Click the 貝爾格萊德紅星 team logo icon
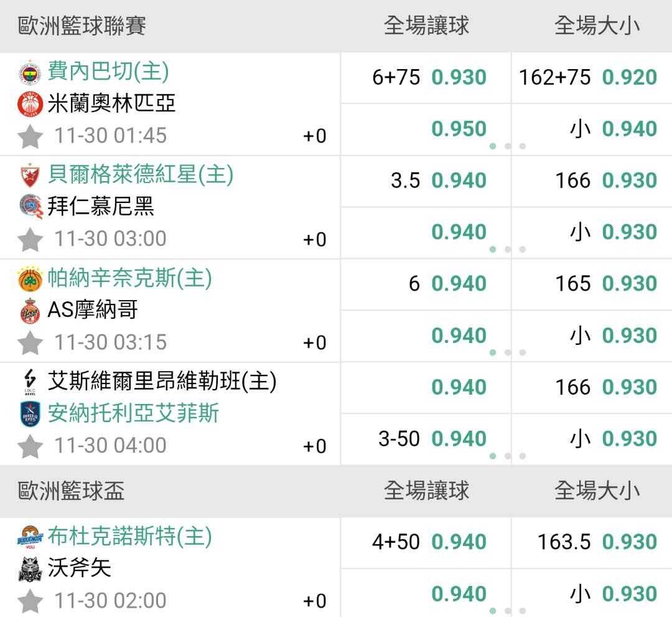 (x=29, y=176)
